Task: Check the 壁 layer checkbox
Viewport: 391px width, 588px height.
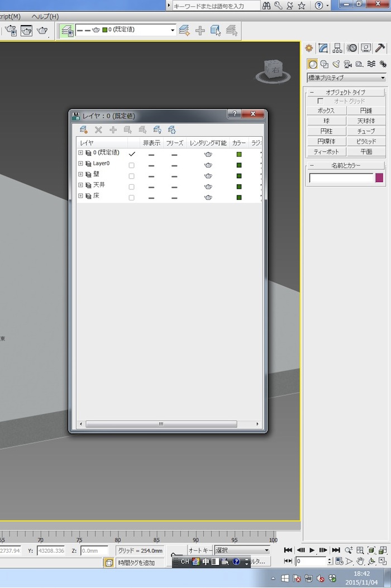Action: (x=132, y=176)
